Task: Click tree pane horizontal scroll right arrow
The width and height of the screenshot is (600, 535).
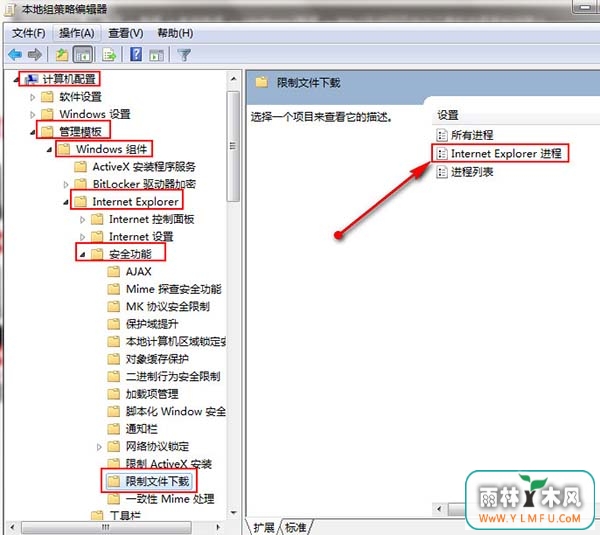Action: tap(218, 527)
